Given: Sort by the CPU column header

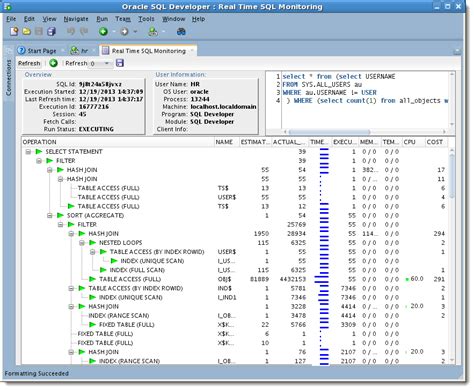Looking at the screenshot, I should (x=413, y=142).
